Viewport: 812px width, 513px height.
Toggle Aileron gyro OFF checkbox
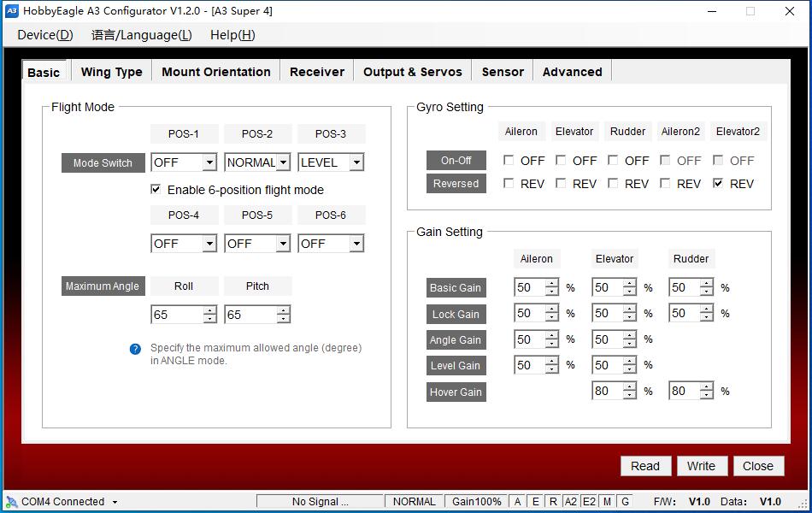(509, 161)
